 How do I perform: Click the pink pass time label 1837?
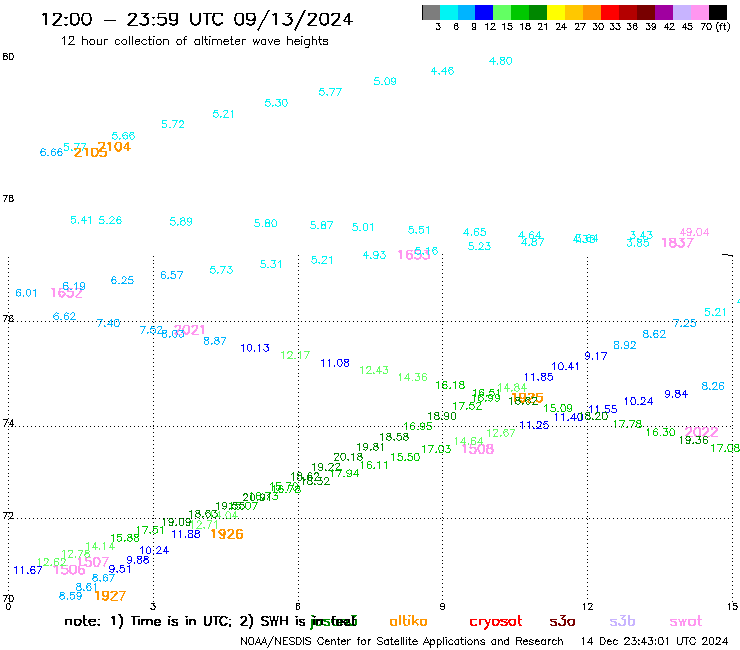(x=677, y=243)
